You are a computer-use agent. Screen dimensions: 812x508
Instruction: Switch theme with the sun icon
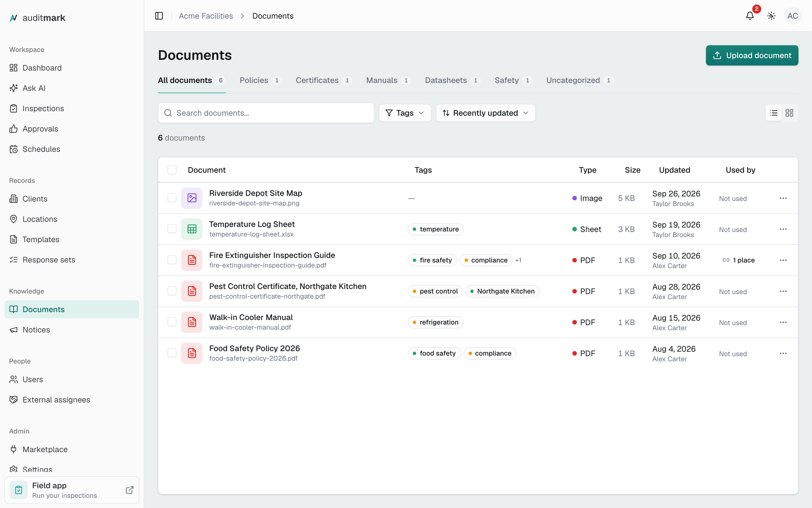[771, 16]
